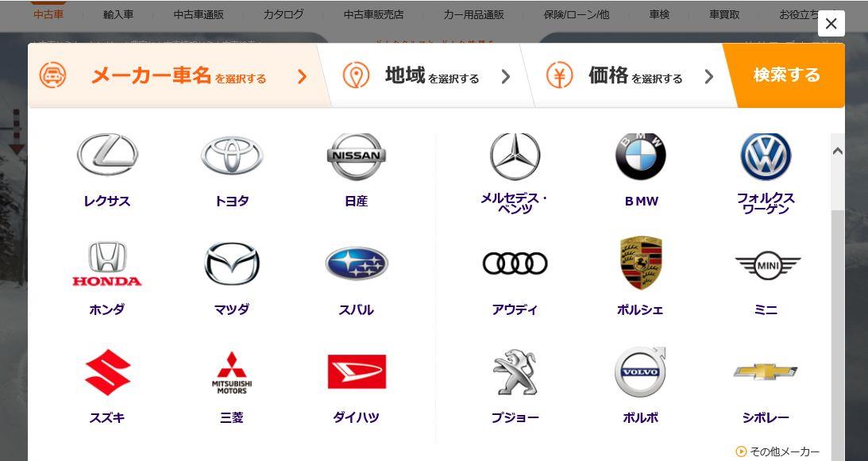Click the レクサス text link

107,201
